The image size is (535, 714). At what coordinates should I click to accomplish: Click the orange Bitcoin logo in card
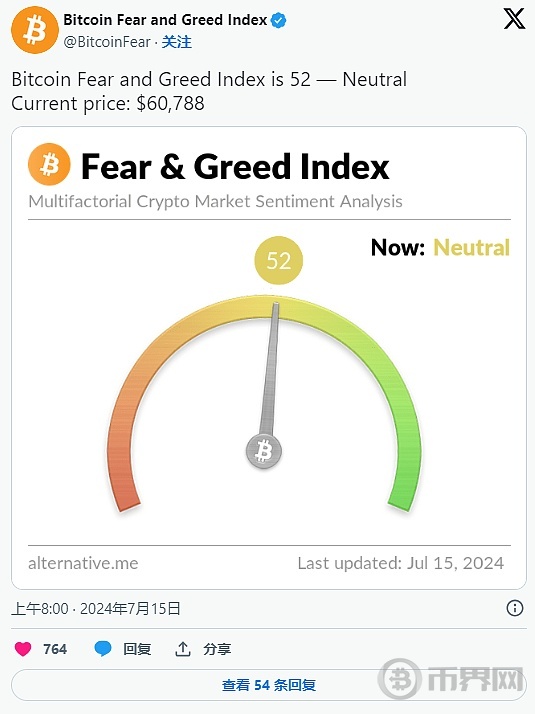(49, 164)
